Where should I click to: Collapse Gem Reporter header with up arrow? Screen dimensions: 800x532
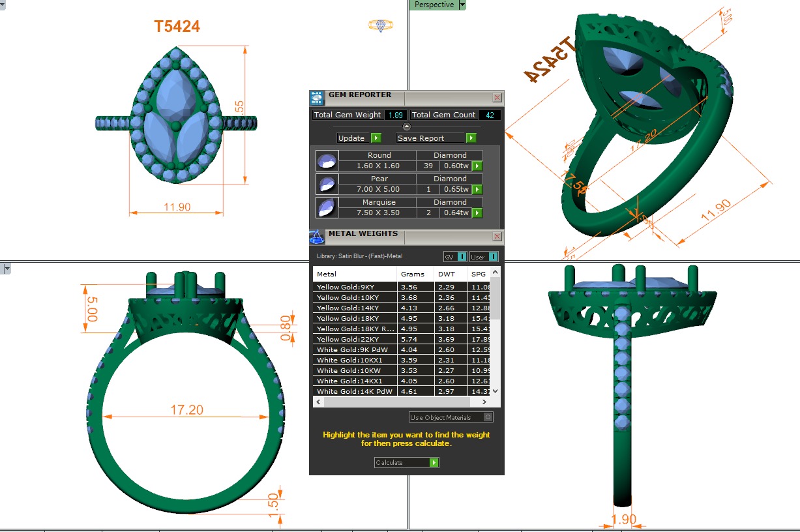pyautogui.click(x=406, y=126)
